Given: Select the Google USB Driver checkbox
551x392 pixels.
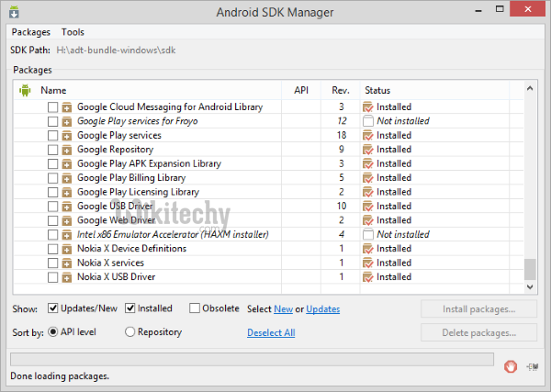Looking at the screenshot, I should click(52, 207).
